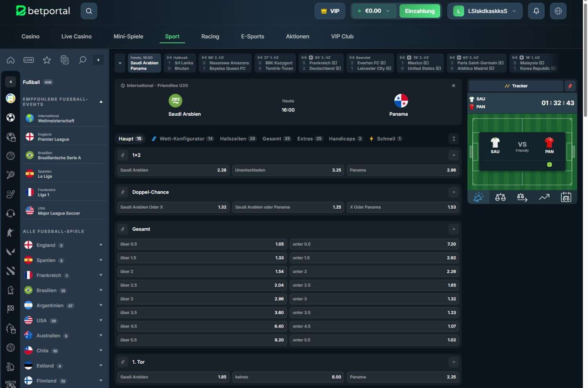
Task: Switch to Schnell market tab
Action: tap(386, 139)
